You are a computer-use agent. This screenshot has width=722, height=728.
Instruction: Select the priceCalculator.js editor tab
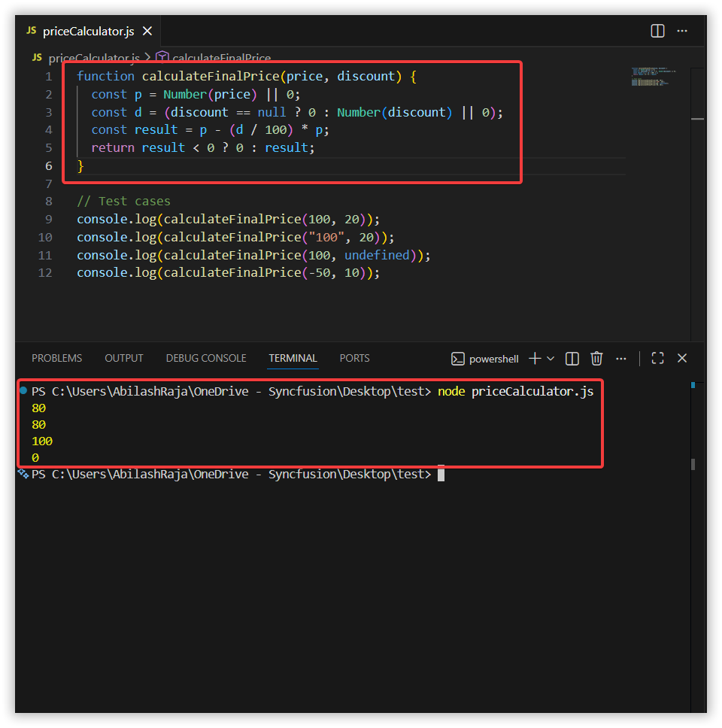point(88,31)
